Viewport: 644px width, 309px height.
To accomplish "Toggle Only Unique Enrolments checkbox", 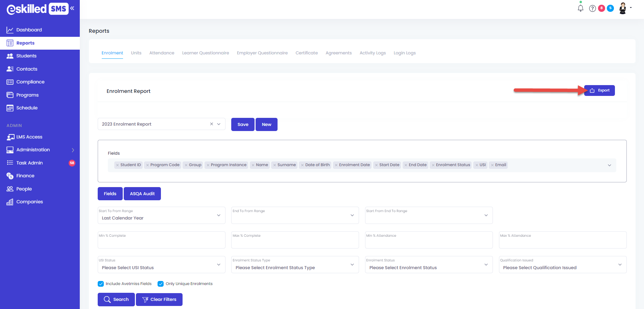I will tap(161, 284).
